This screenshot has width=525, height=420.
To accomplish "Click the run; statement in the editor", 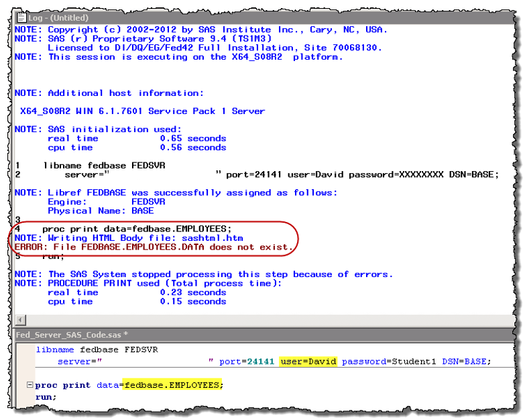I will click(46, 397).
